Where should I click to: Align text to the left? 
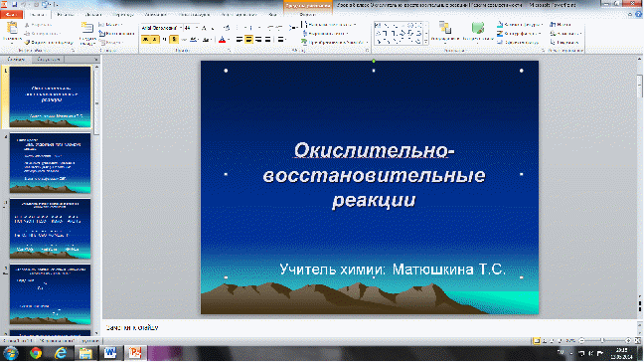point(240,40)
